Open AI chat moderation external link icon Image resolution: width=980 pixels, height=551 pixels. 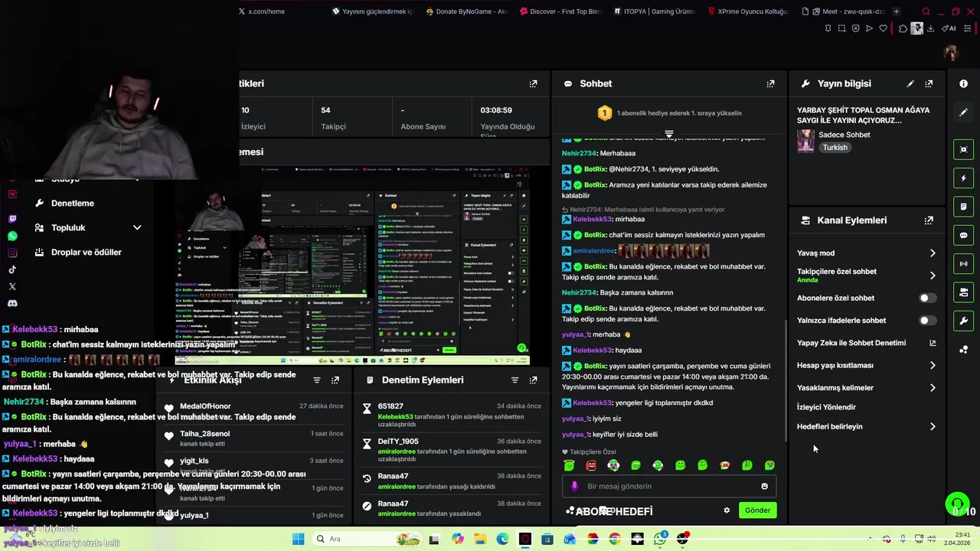click(x=932, y=343)
